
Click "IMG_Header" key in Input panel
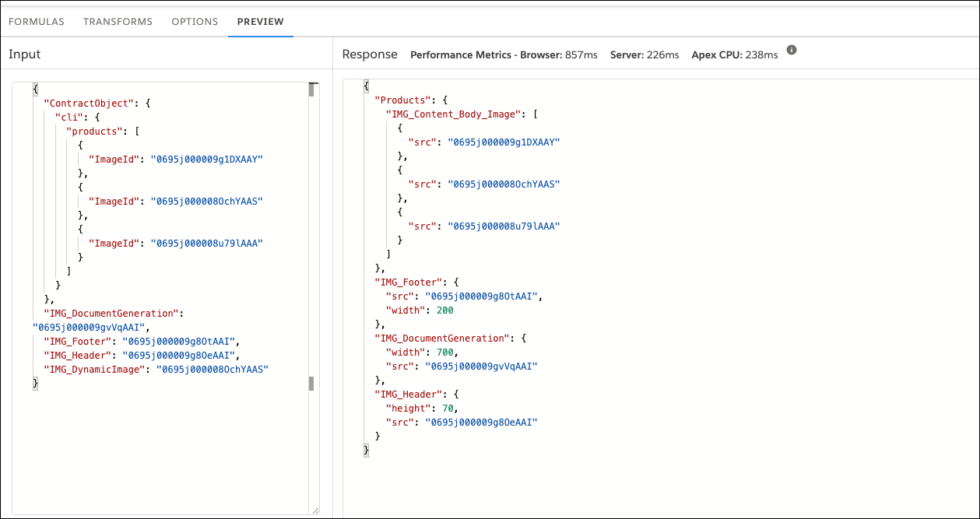pos(78,356)
